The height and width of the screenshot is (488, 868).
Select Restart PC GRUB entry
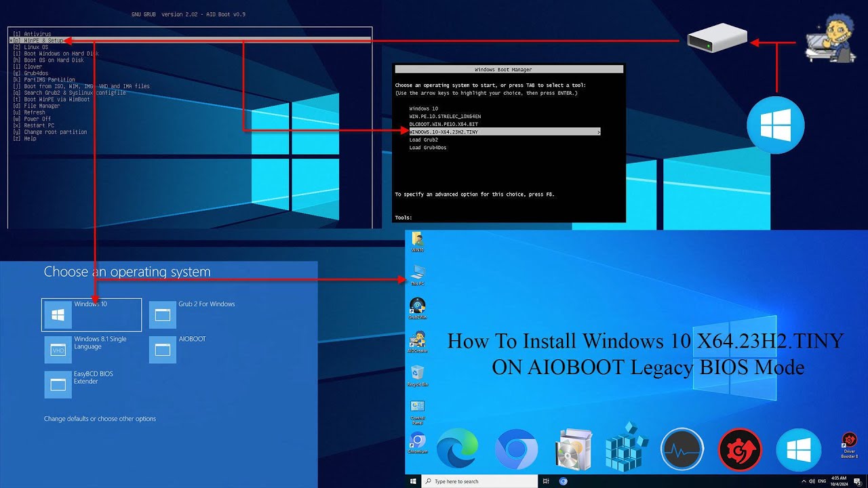point(34,125)
